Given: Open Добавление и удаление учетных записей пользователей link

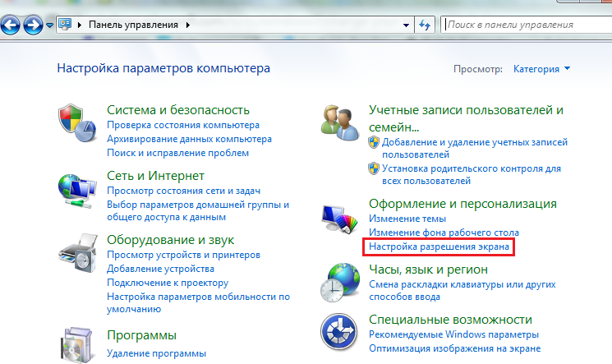Looking at the screenshot, I should point(475,149).
